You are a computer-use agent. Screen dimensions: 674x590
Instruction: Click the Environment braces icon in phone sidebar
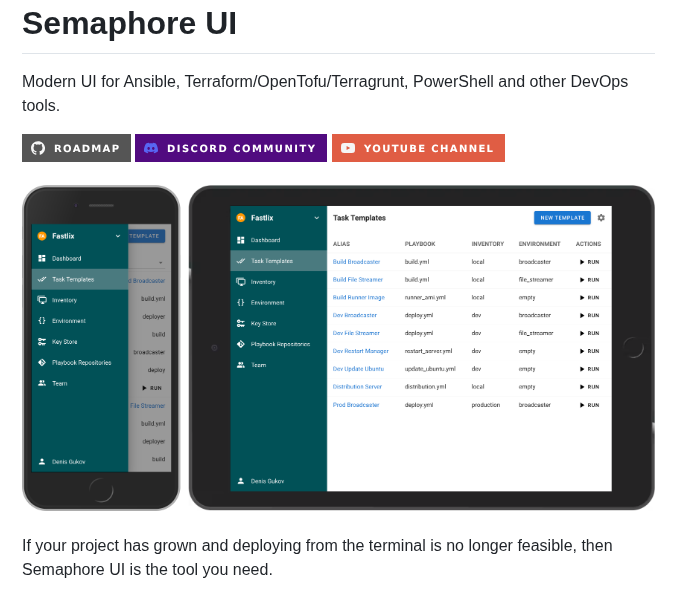42,321
